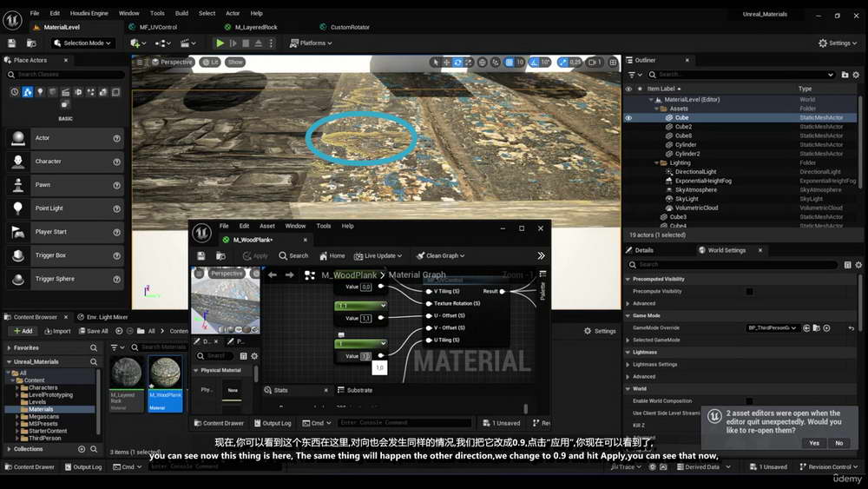The width and height of the screenshot is (868, 489).
Task: Click the Actor help icon in Place Actors
Action: tap(117, 138)
